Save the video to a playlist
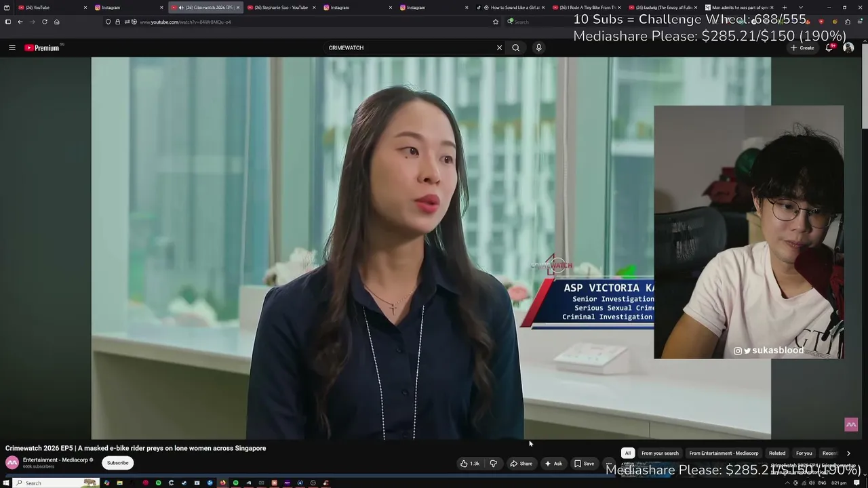The image size is (868, 488). (x=584, y=464)
